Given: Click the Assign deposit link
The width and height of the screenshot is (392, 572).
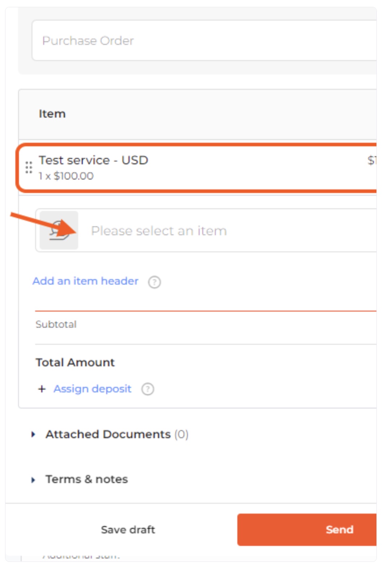Looking at the screenshot, I should click(x=93, y=389).
